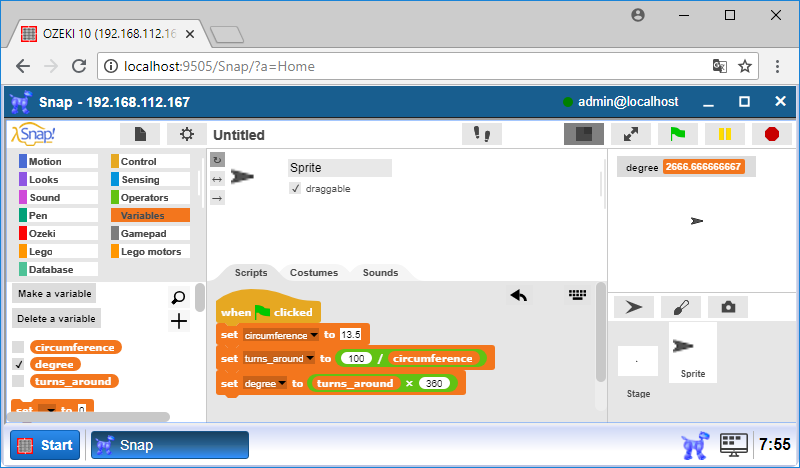This screenshot has height=468, width=800.
Task: Select the Looks block category
Action: (x=58, y=179)
